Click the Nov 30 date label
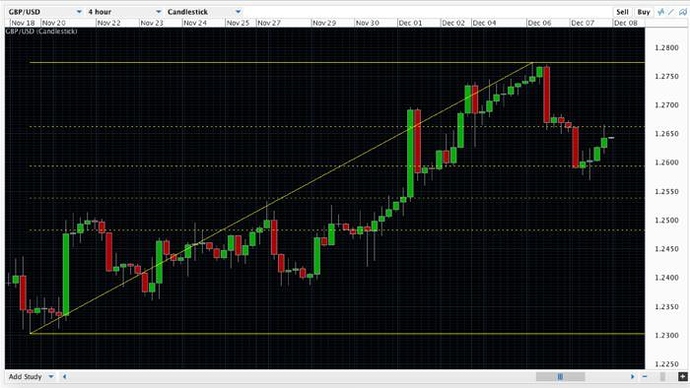The height and width of the screenshot is (388, 690). [367, 23]
